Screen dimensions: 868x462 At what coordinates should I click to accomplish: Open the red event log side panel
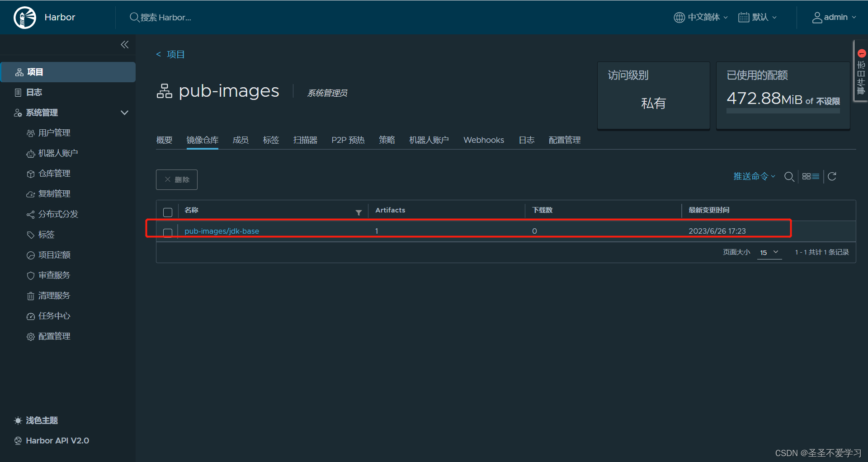(x=861, y=71)
